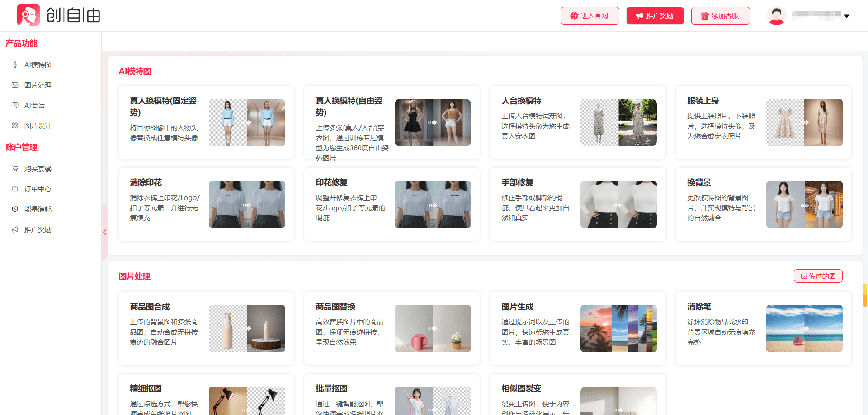Select 订单中心 in the sidebar menu
868x415 pixels.
(x=38, y=189)
